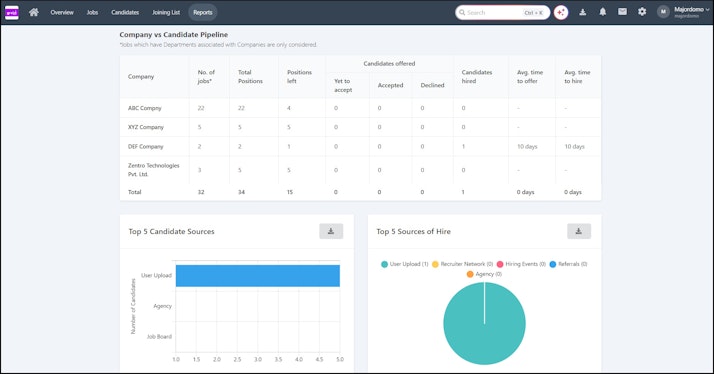Open the Joining List tab
Image resolution: width=714 pixels, height=374 pixels.
[166, 12]
